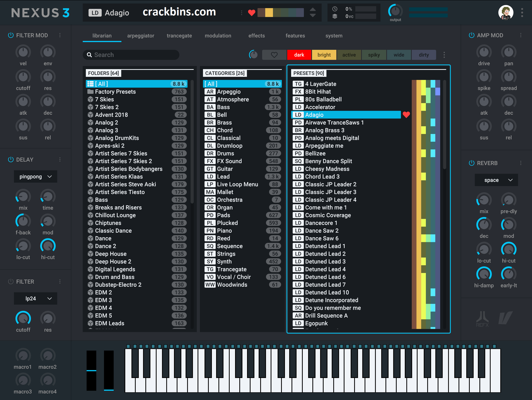Open the pingpong delay type dropdown
Viewport: 532px width, 400px height.
tap(36, 177)
